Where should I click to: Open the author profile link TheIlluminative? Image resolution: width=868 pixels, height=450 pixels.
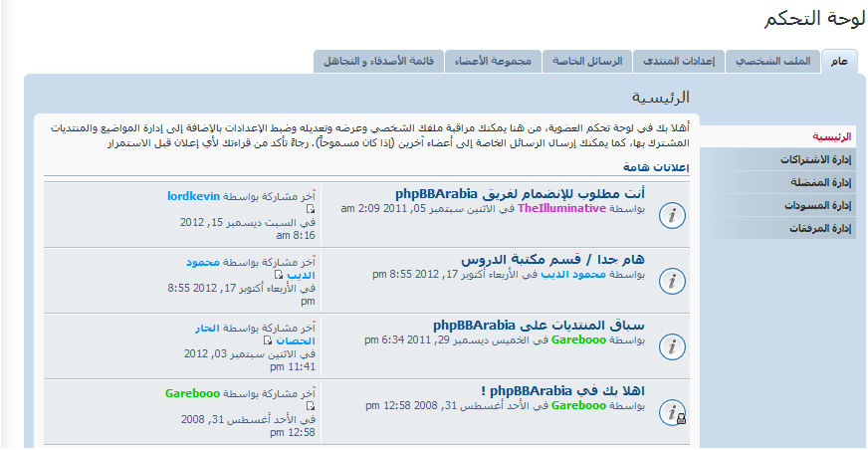(x=561, y=209)
